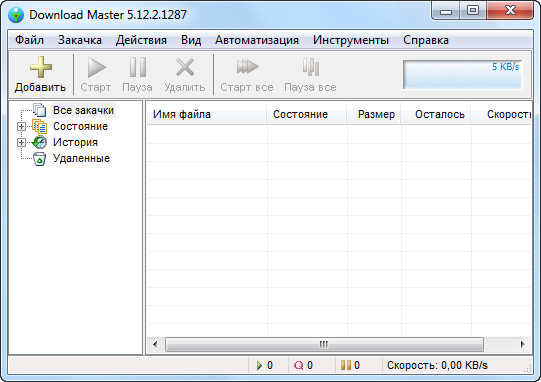541x382 pixels.
Task: Minimize the Download Master window
Action: click(446, 12)
